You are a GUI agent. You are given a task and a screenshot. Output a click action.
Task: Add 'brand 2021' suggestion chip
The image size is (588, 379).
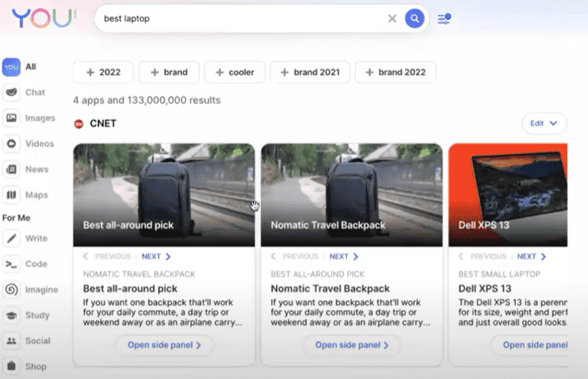[310, 72]
